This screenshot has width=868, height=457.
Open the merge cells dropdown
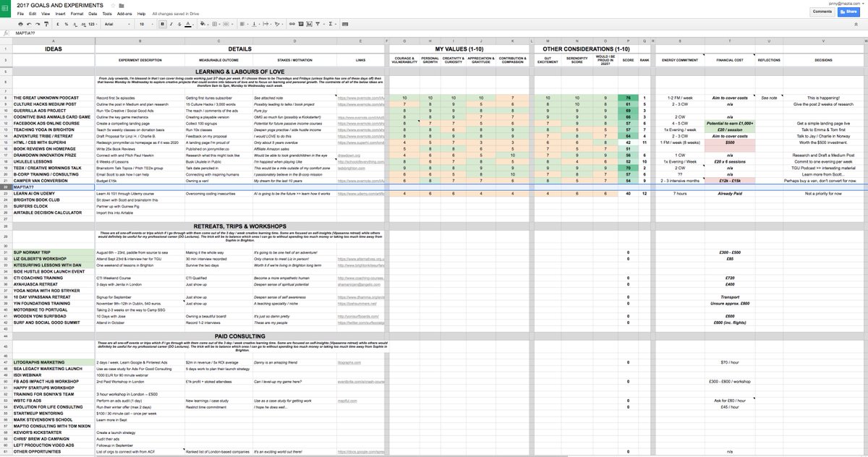coord(227,24)
